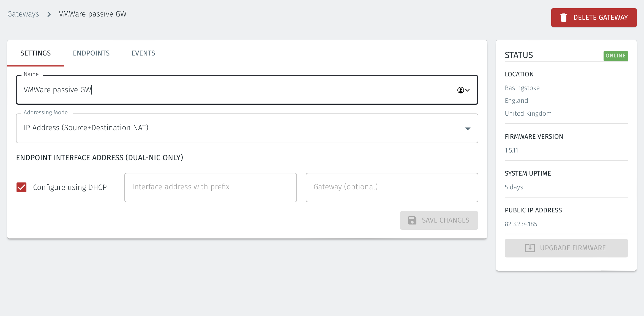Click the save disk icon on Save Changes

412,220
